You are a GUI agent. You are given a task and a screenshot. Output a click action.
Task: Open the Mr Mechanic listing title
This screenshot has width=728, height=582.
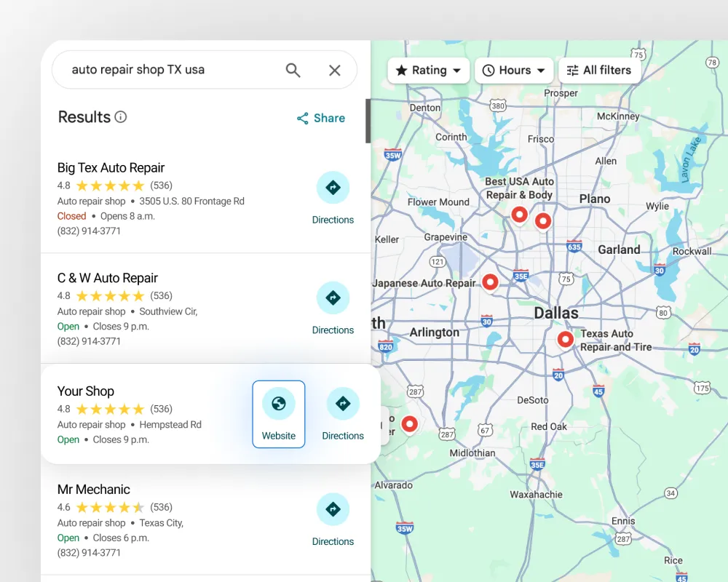point(94,490)
